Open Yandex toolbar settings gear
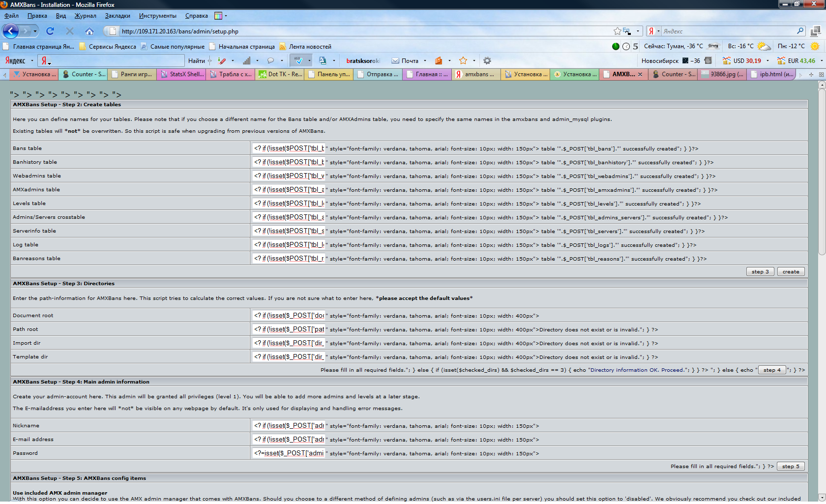 click(x=487, y=60)
